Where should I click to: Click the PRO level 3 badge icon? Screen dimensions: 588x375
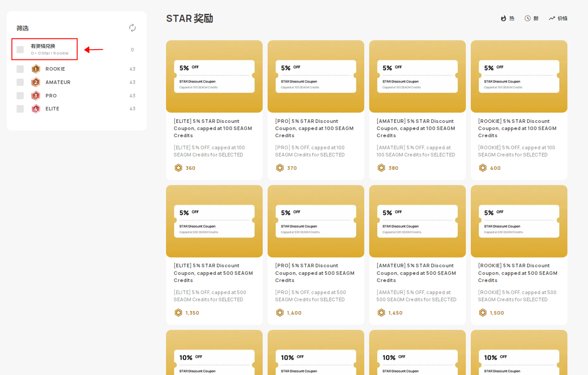(36, 96)
